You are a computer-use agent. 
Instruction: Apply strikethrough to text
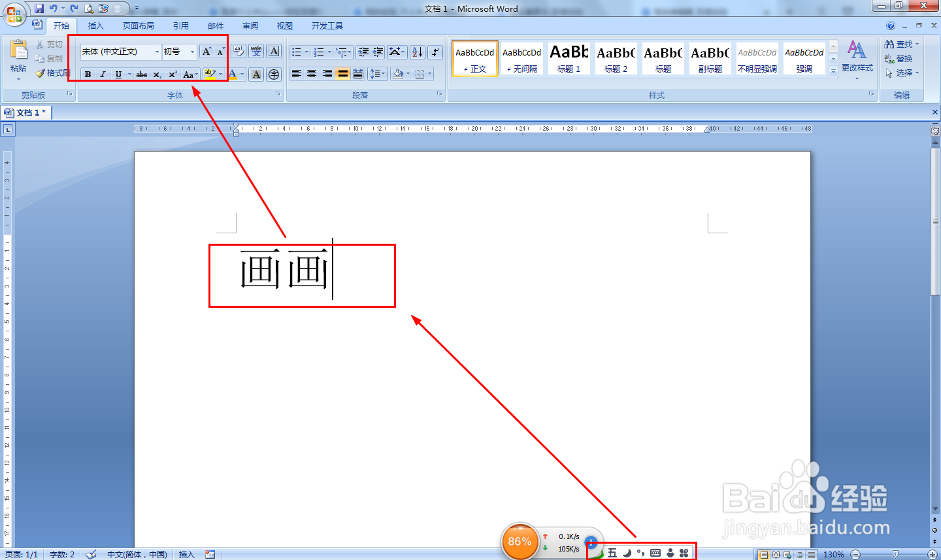tap(141, 74)
